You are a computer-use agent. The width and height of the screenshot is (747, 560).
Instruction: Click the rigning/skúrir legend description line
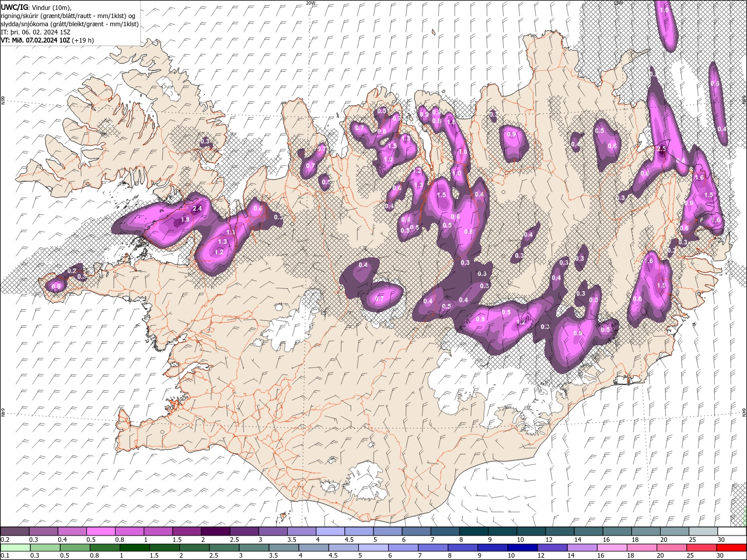[68, 15]
